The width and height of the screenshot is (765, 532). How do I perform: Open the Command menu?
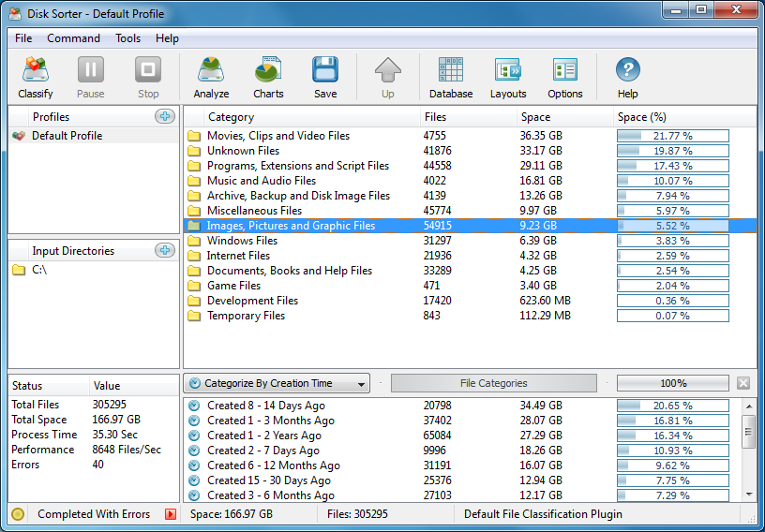tap(73, 38)
